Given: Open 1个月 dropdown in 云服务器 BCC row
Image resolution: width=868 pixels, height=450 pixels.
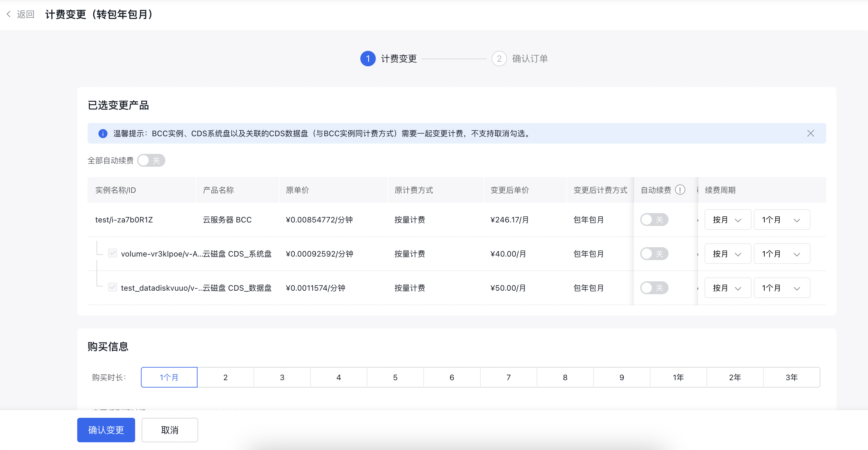Looking at the screenshot, I should coord(781,220).
